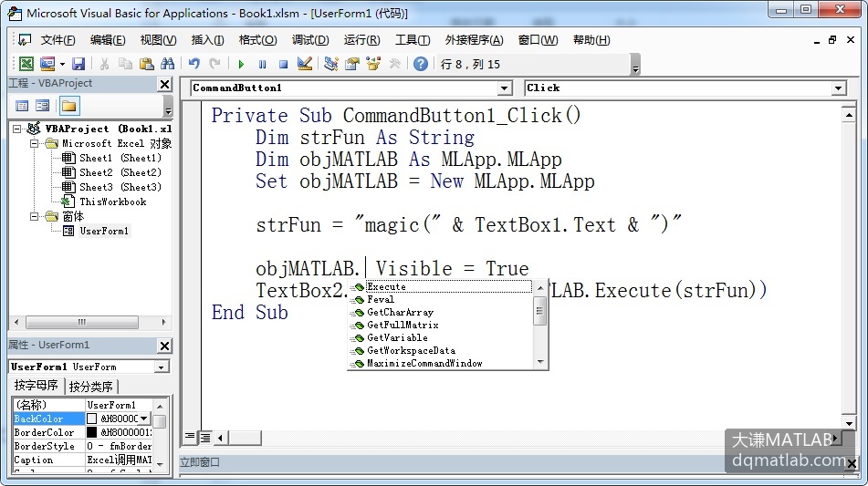868x486 pixels.
Task: Save Book1.xlsm with the floppy disk icon
Action: click(x=78, y=64)
